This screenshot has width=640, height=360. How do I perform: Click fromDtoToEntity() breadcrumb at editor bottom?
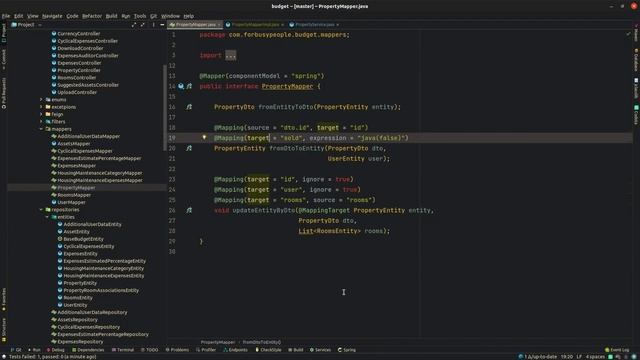[262, 342]
